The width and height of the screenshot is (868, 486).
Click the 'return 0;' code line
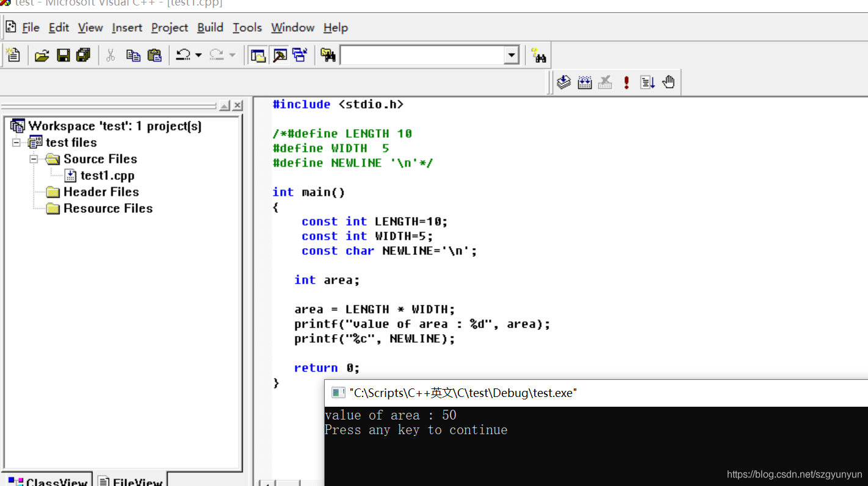point(327,368)
